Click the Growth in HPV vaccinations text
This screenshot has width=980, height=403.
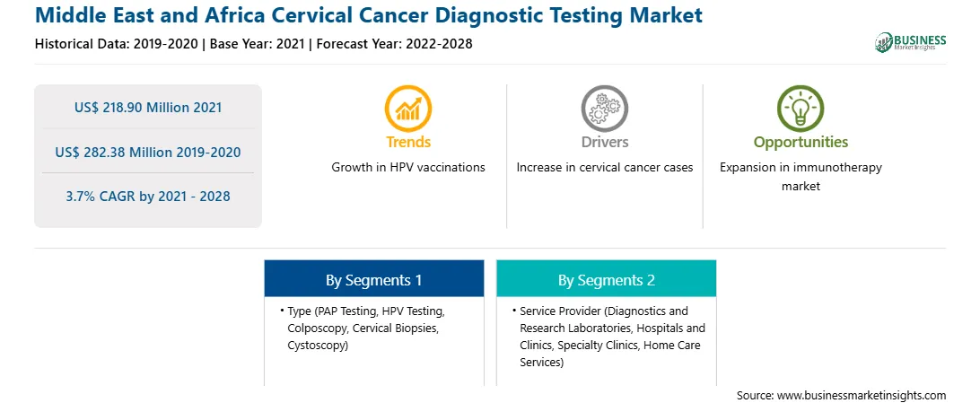point(408,168)
